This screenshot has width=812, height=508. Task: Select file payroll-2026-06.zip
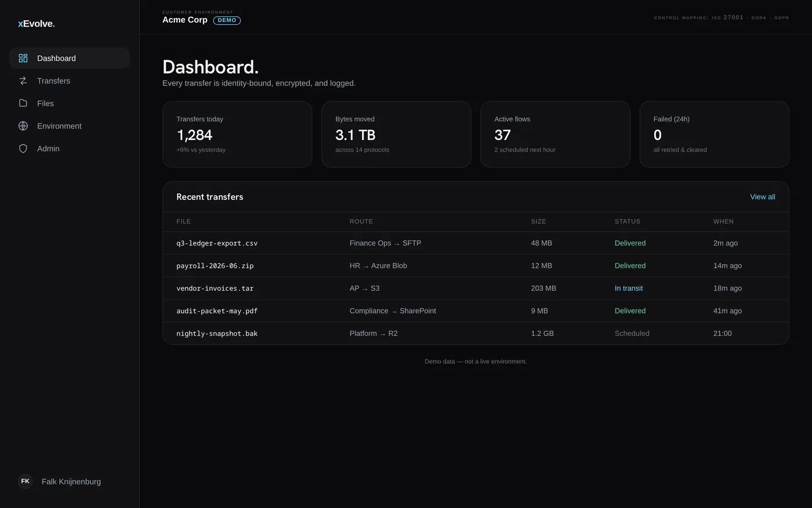[x=215, y=266]
